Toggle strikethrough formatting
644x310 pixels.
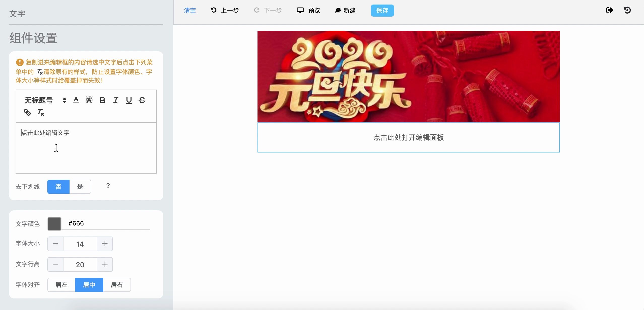142,100
